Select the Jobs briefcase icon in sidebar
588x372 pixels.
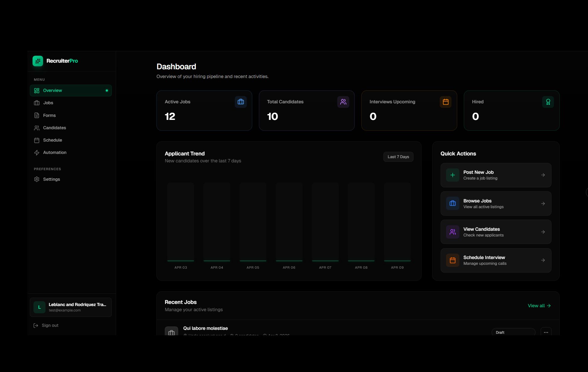pos(36,103)
